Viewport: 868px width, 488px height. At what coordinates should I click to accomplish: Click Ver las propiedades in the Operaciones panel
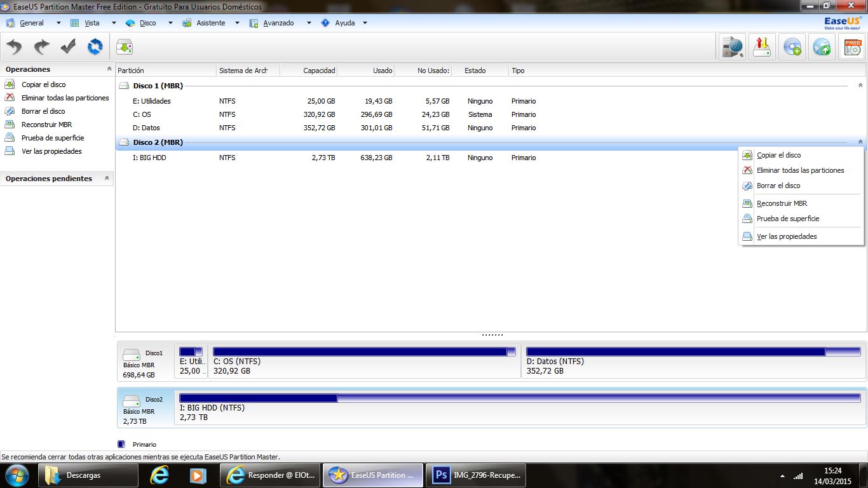click(51, 151)
